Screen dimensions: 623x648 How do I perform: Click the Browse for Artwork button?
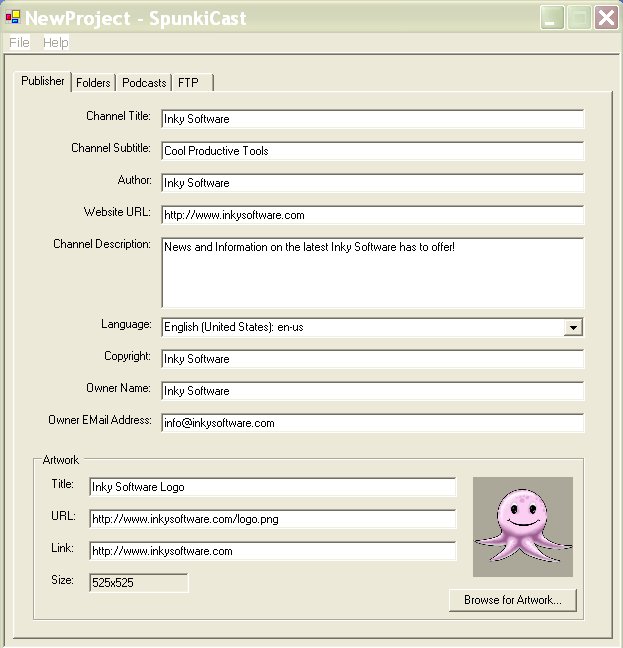(513, 600)
